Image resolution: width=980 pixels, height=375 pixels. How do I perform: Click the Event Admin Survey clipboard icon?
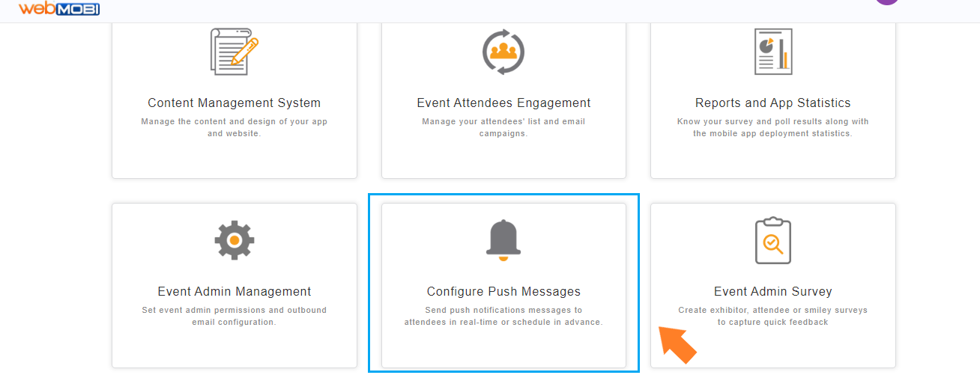coord(773,240)
